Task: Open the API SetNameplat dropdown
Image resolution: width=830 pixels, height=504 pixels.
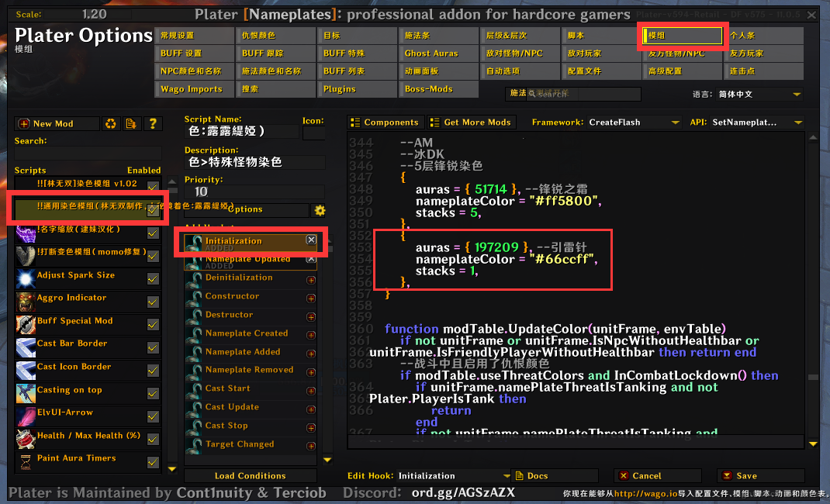Action: 756,123
